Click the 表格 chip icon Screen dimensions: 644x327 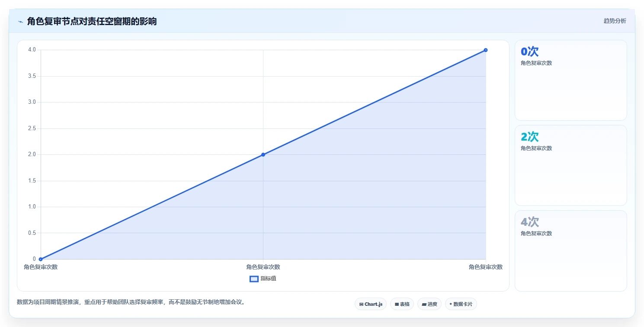coord(397,305)
